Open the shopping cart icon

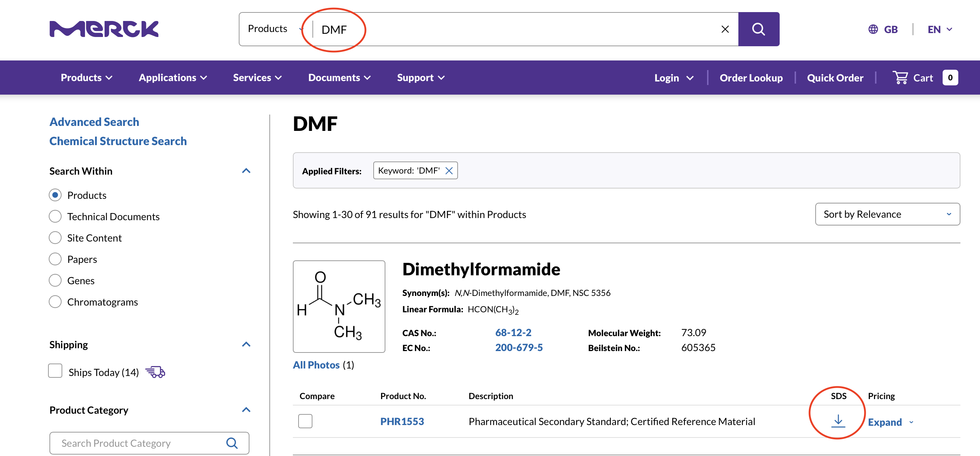pos(900,78)
